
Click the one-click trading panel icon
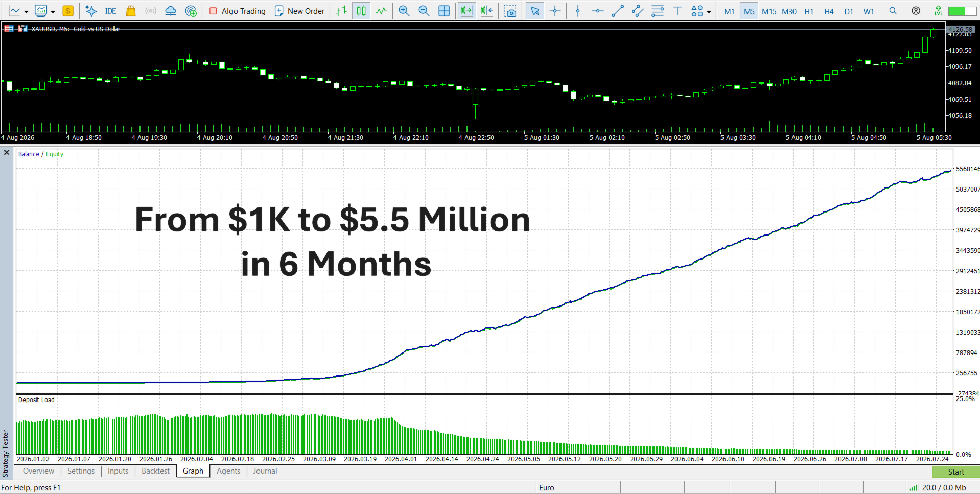(x=22, y=29)
